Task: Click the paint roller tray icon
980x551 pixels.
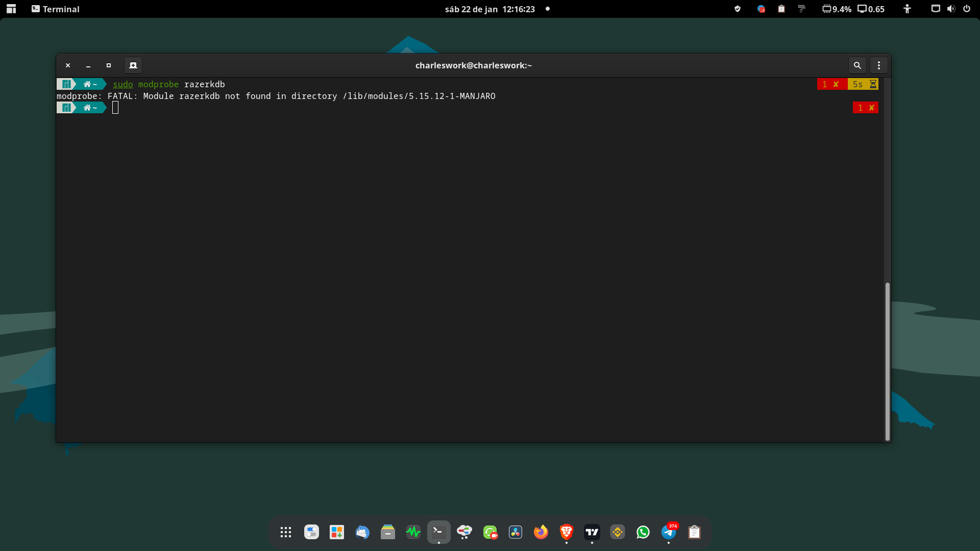Action: point(802,9)
